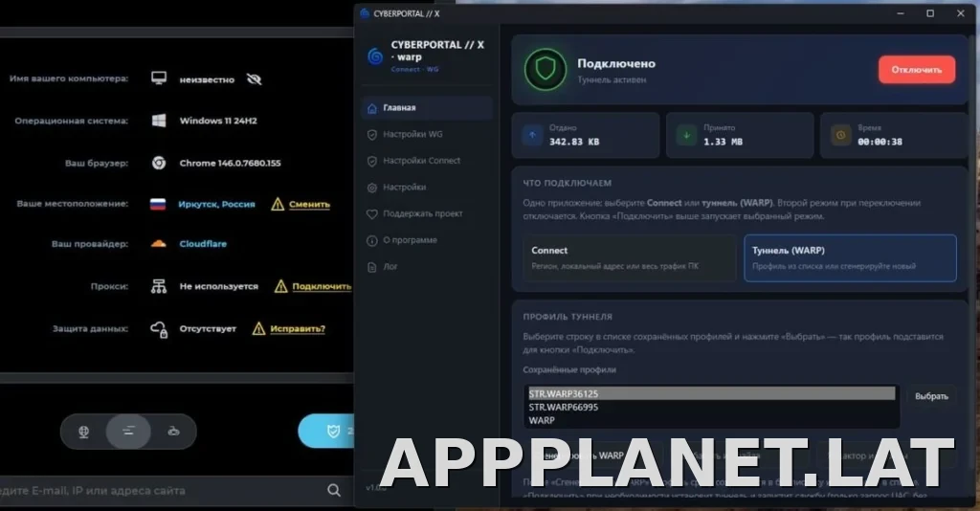Click the info icon beside О программе
Image resolution: width=980 pixels, height=511 pixels.
pyautogui.click(x=372, y=240)
